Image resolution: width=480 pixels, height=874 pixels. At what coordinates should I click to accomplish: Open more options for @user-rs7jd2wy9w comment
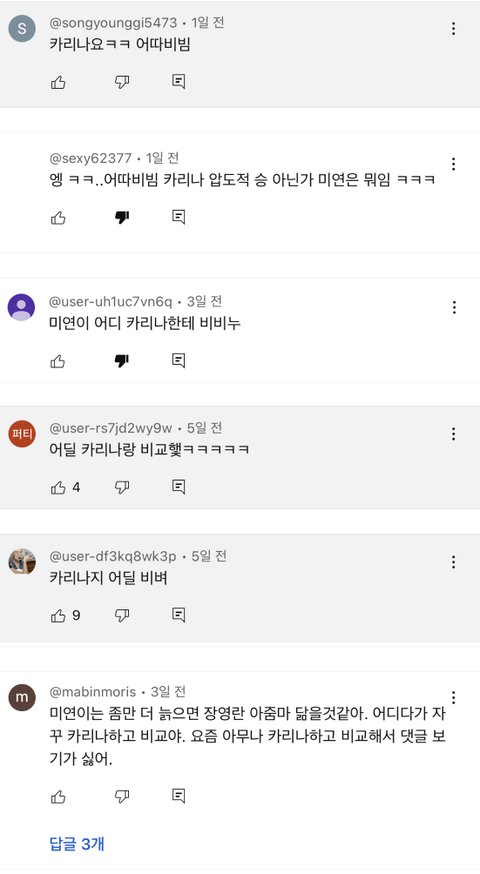(454, 434)
